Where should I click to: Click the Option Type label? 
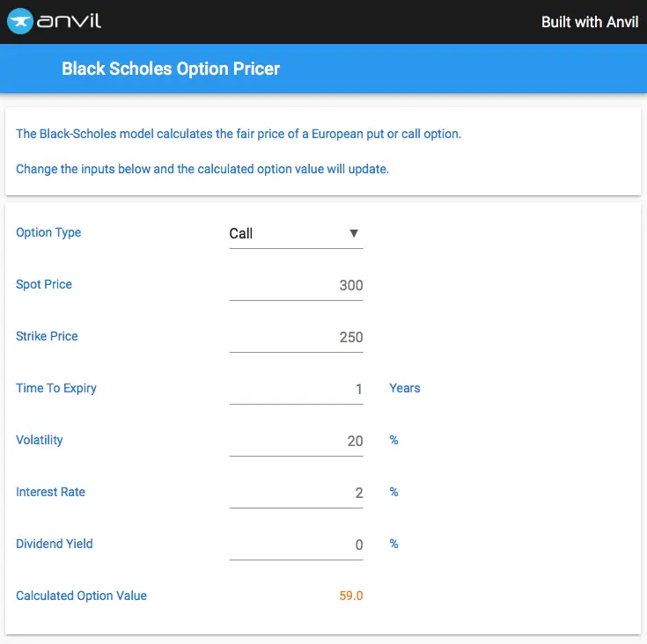coord(48,232)
